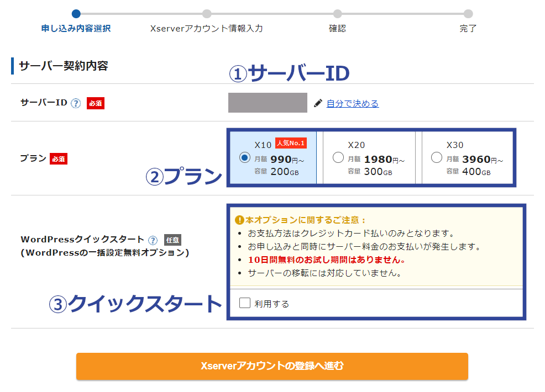Open the help icon beside サーバーID
The image size is (545, 392).
75,103
